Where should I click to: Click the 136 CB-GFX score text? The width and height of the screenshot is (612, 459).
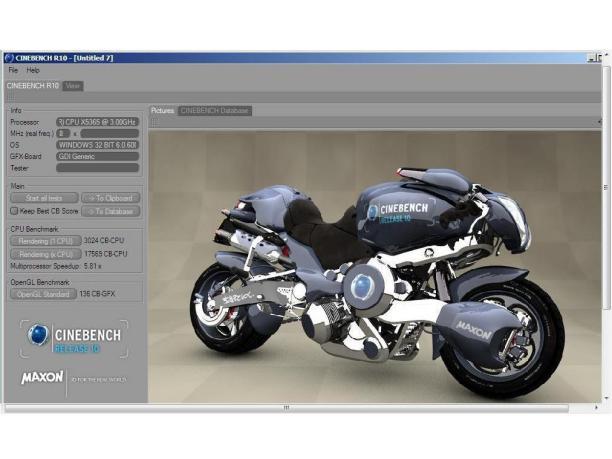tap(97, 294)
